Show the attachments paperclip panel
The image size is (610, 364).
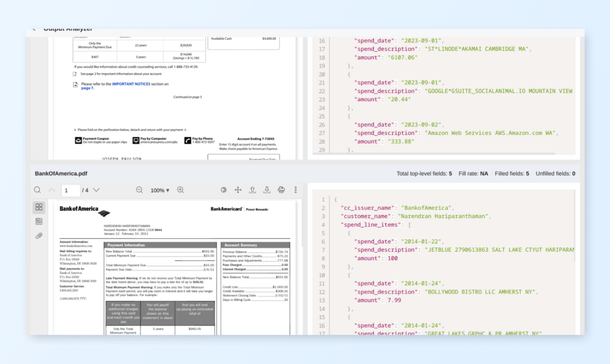pyautogui.click(x=39, y=236)
